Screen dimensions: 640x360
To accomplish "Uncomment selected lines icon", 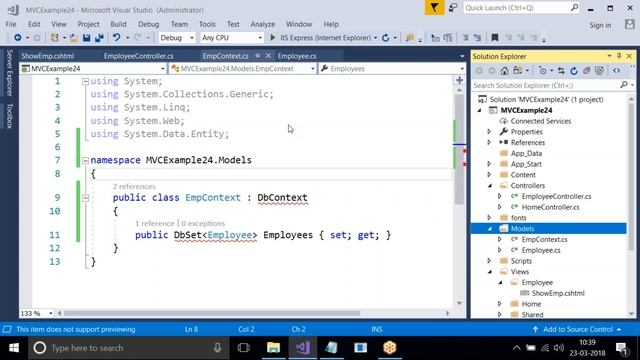I will 478,38.
